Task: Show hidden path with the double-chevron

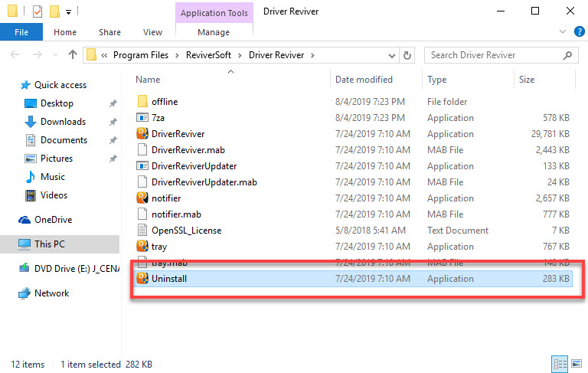Action: click(x=104, y=56)
